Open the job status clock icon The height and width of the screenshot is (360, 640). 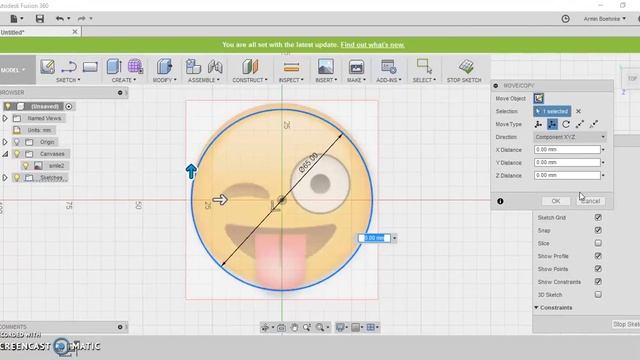565,19
